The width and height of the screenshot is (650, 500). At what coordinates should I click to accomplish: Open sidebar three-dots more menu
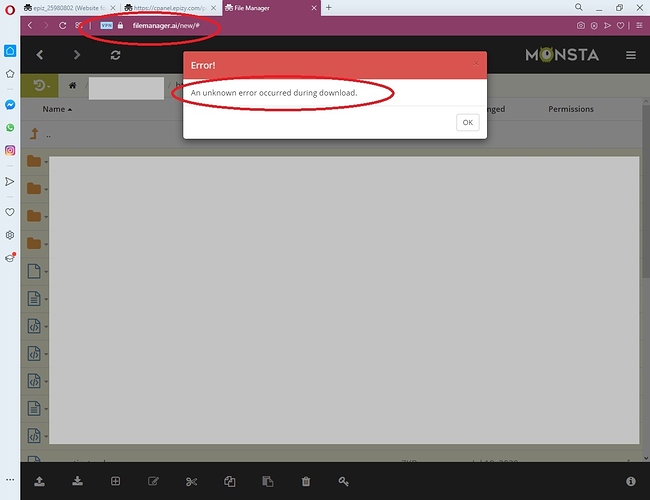point(10,480)
